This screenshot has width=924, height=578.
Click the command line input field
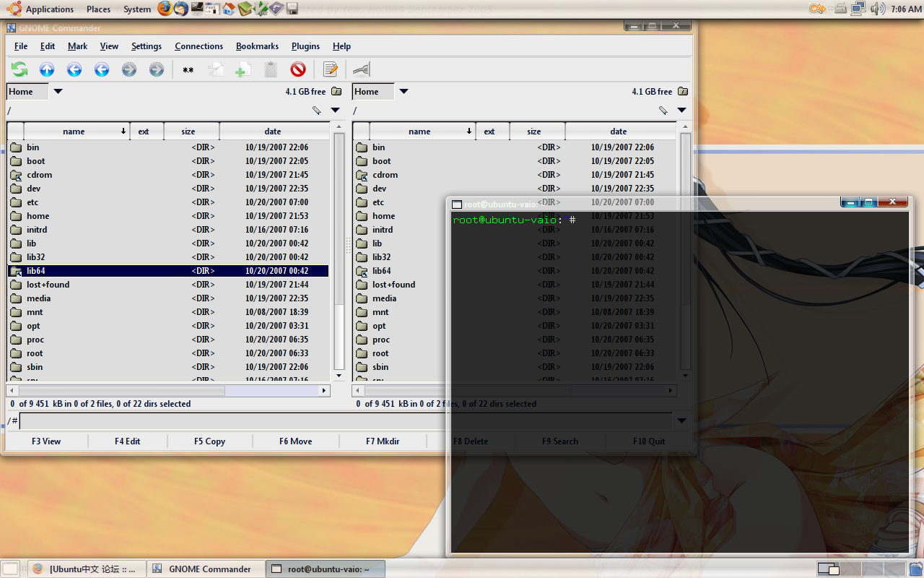(x=346, y=420)
